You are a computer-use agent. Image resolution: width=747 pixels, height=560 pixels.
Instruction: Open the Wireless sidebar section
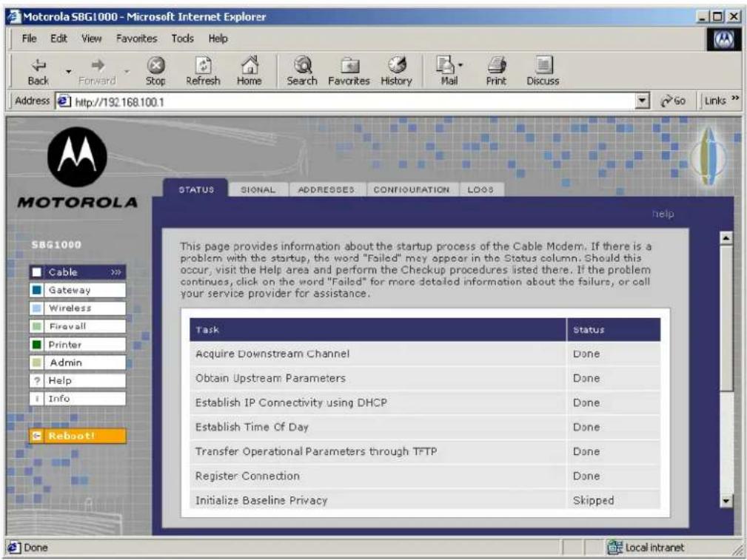pos(78,308)
